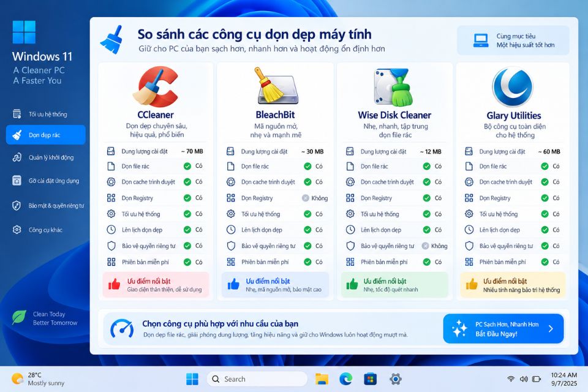
Task: Click BleachBit Dọn Registry gray Không mark
Action: pyautogui.click(x=306, y=198)
